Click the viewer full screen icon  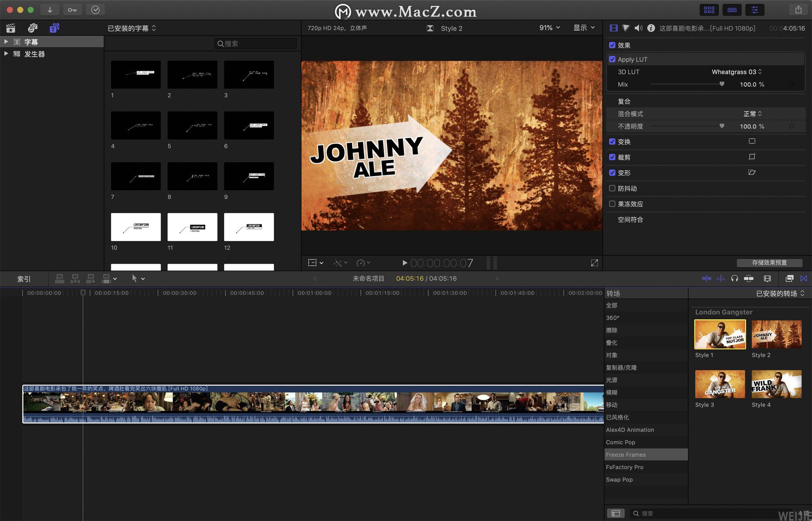594,263
